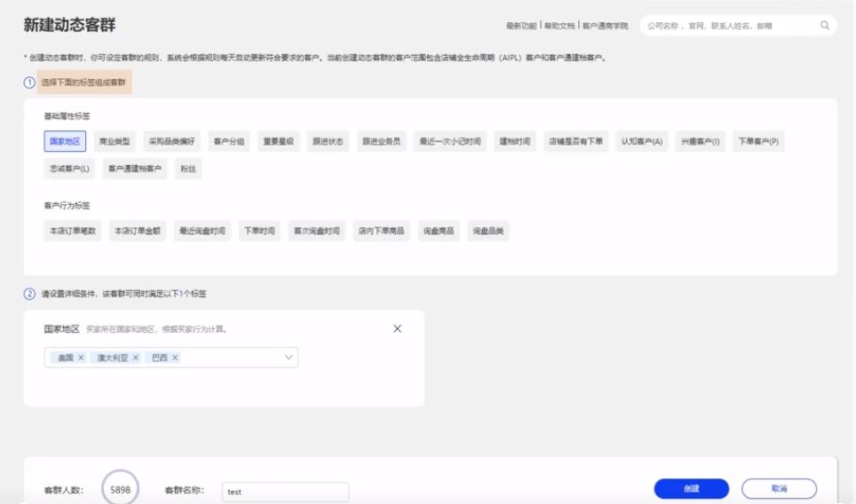Click the 取消 button
Image resolution: width=856 pixels, height=504 pixels.
point(779,489)
